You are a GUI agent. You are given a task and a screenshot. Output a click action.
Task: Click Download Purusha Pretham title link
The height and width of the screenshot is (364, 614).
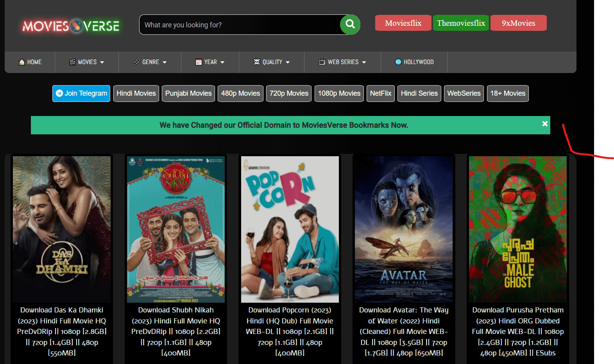pos(518,331)
